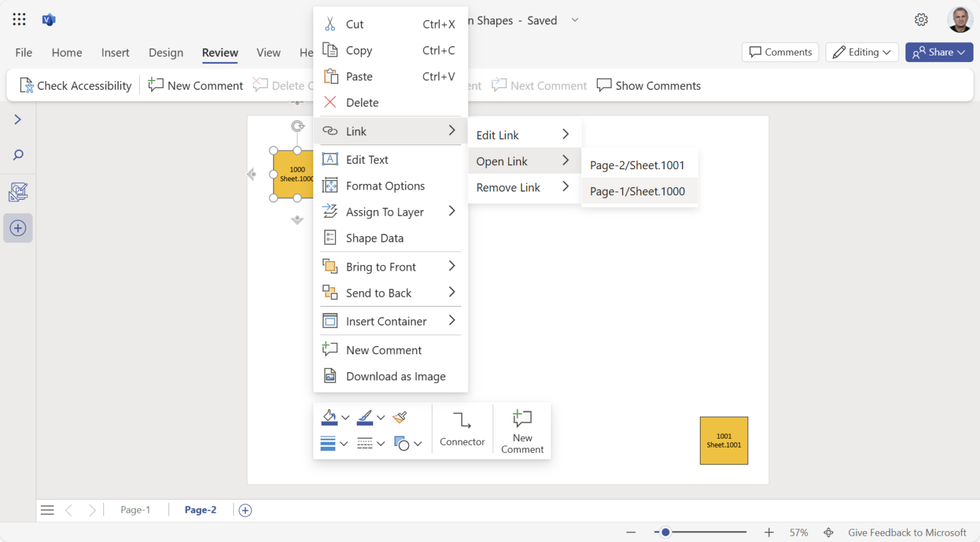Select the line color tool

(x=366, y=417)
